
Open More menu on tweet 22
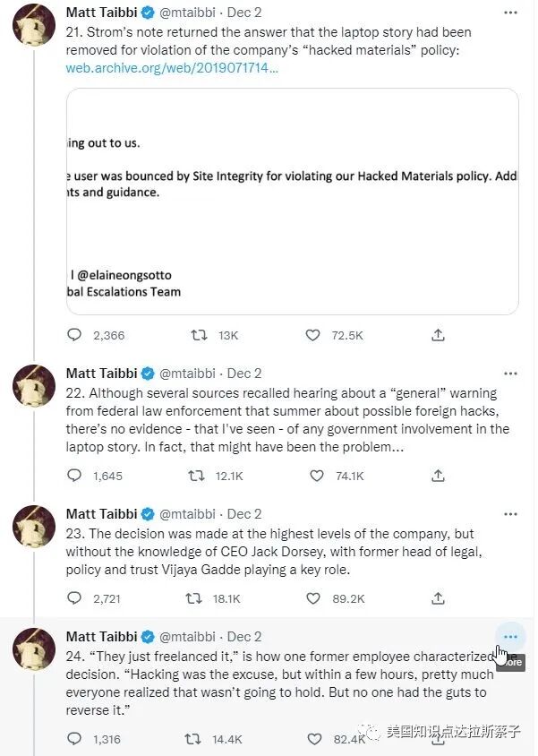(510, 374)
